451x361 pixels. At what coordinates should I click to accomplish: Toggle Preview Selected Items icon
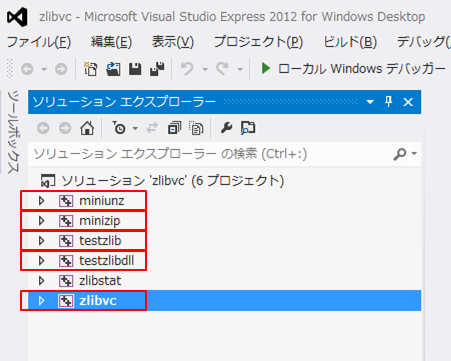tap(248, 128)
